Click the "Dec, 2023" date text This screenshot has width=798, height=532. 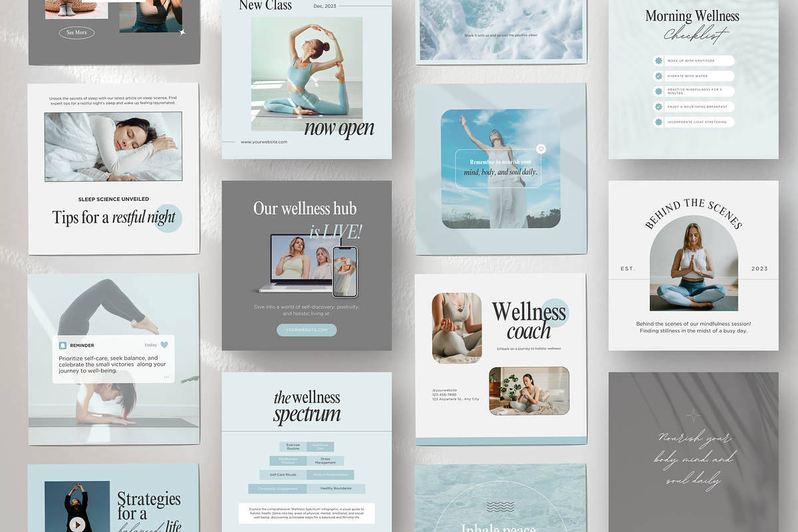click(x=326, y=6)
